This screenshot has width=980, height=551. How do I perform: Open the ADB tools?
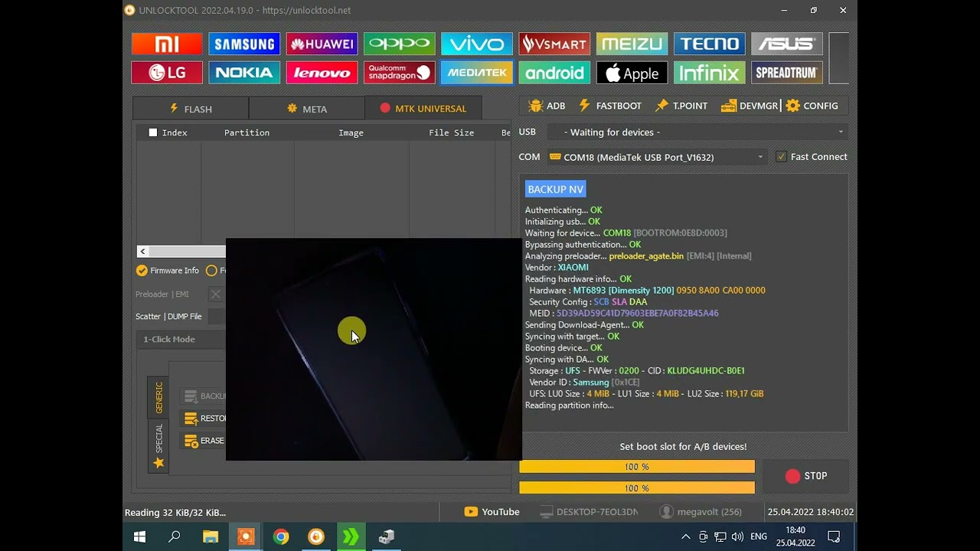click(547, 106)
